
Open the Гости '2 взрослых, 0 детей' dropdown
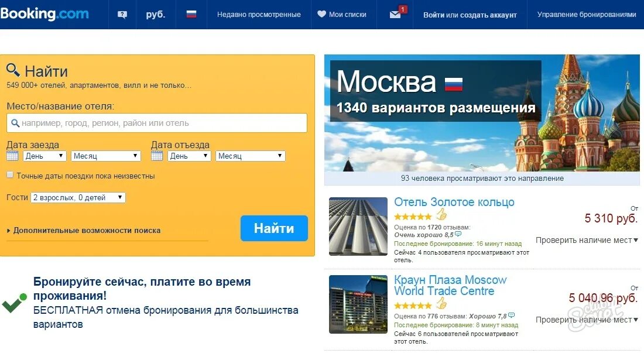pos(78,197)
